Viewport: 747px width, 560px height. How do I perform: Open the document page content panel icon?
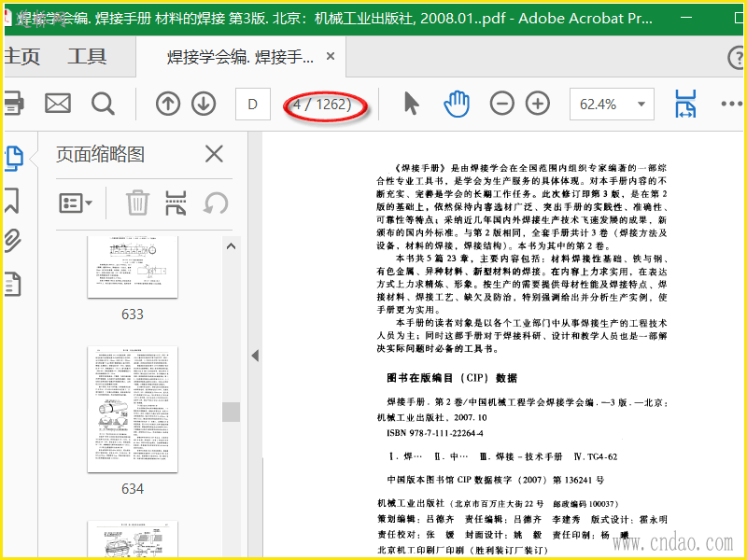13,285
